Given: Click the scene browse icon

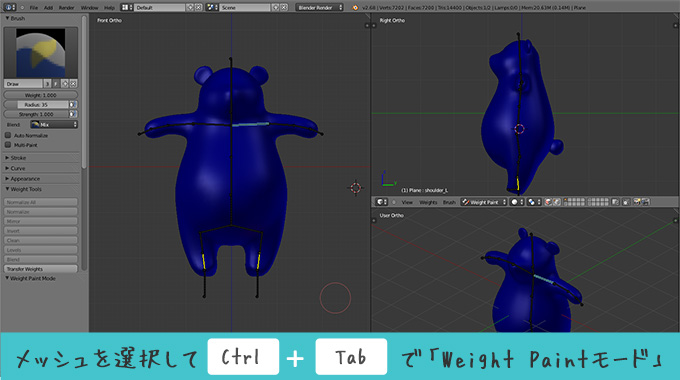Looking at the screenshot, I should click(212, 7).
